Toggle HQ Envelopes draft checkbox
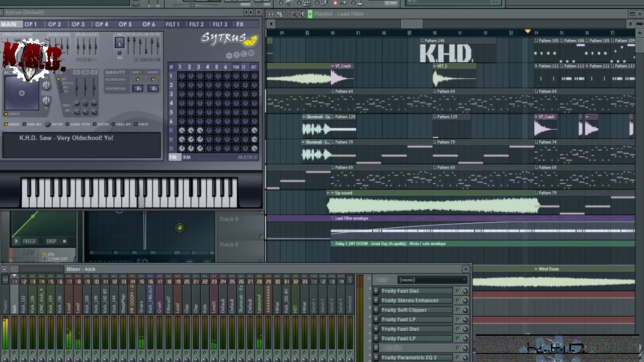Viewport: 644px width, 362px height. pos(137,79)
